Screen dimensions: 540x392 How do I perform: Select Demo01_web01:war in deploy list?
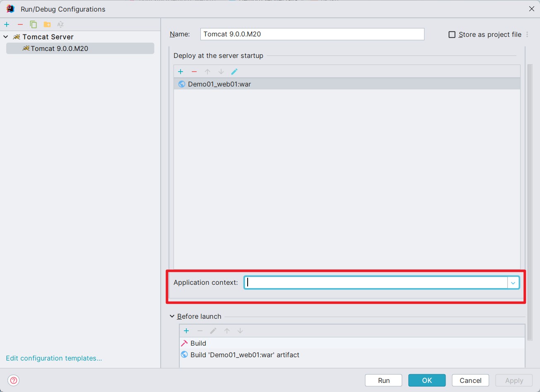point(347,84)
